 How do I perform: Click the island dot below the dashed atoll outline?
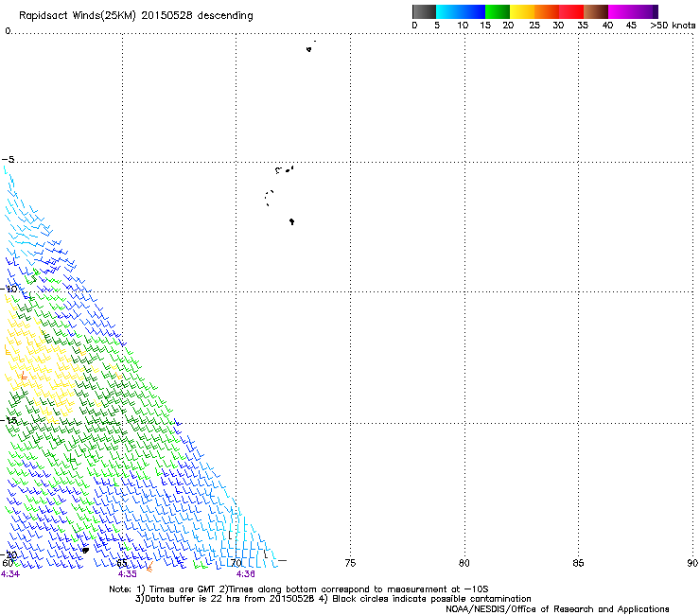291,221
